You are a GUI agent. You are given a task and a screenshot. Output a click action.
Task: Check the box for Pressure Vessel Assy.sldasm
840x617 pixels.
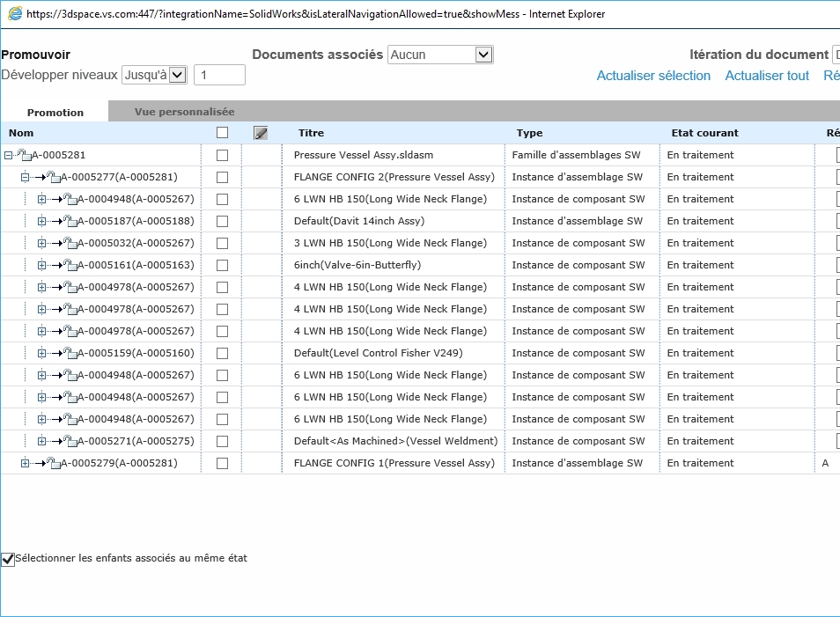222,155
